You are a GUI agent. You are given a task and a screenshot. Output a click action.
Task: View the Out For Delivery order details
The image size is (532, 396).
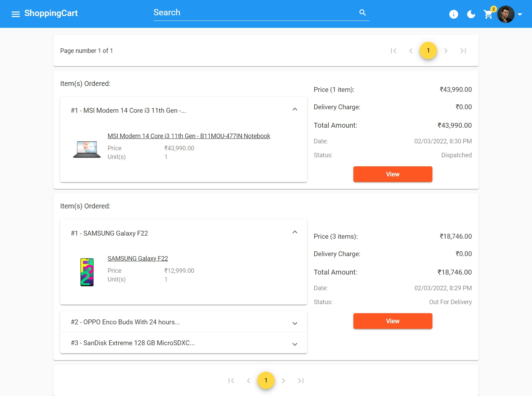(x=393, y=321)
